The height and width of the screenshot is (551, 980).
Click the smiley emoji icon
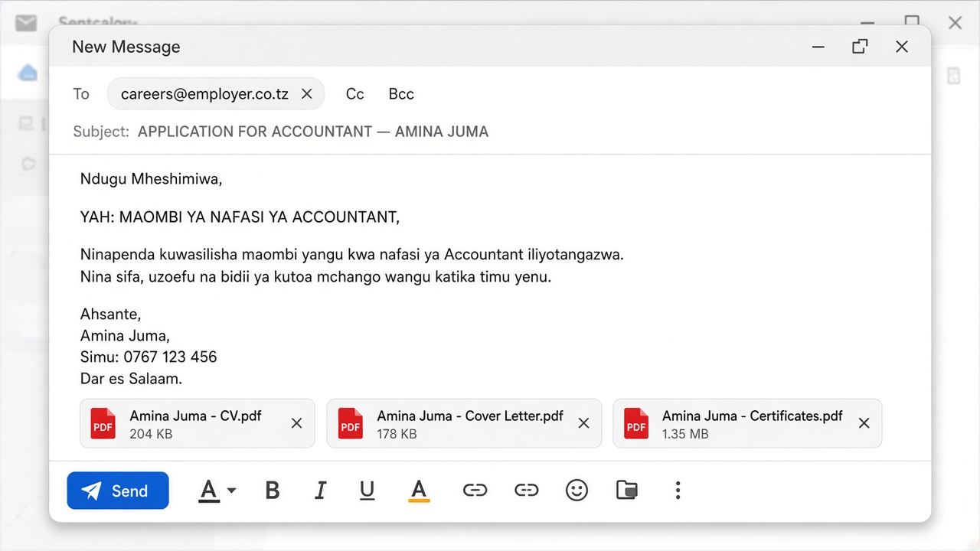pos(577,491)
